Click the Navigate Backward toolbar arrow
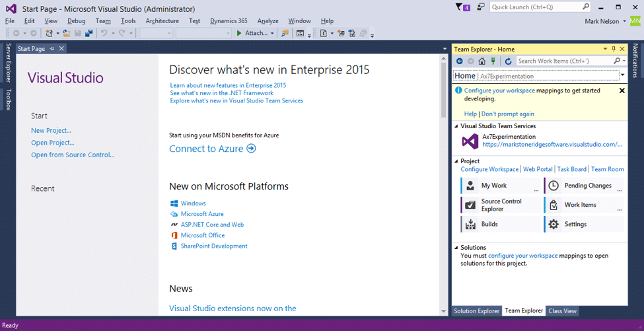This screenshot has height=331, width=644. coord(16,33)
